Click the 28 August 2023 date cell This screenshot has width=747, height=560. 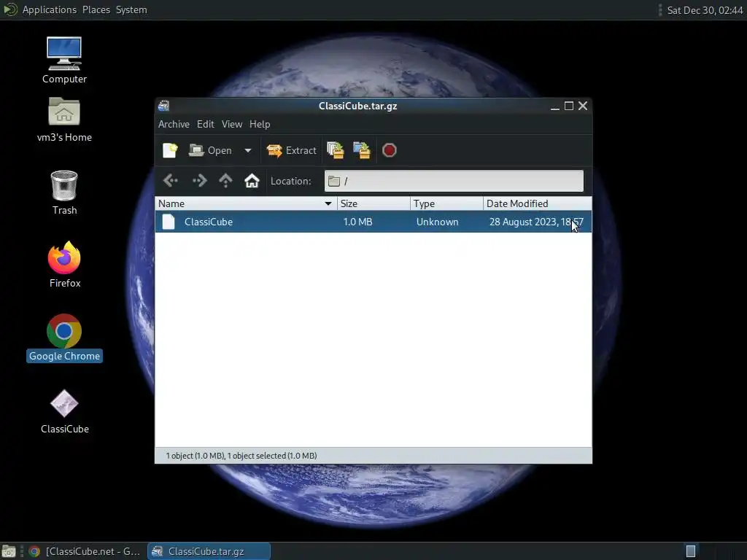click(x=536, y=222)
